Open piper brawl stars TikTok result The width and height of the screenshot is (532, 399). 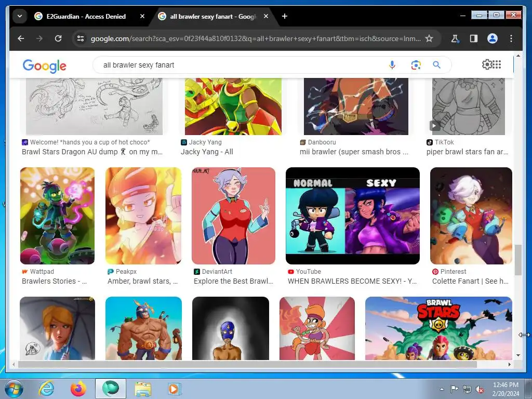click(x=467, y=152)
